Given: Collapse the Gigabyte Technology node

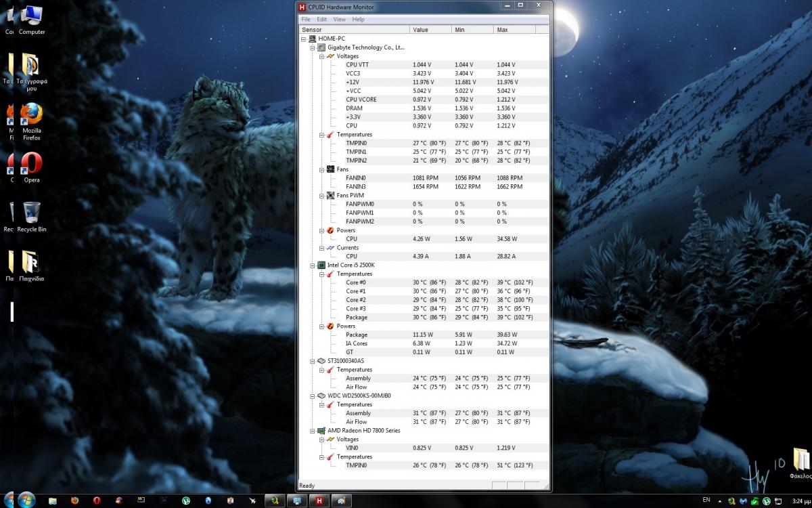Looking at the screenshot, I should pyautogui.click(x=313, y=47).
